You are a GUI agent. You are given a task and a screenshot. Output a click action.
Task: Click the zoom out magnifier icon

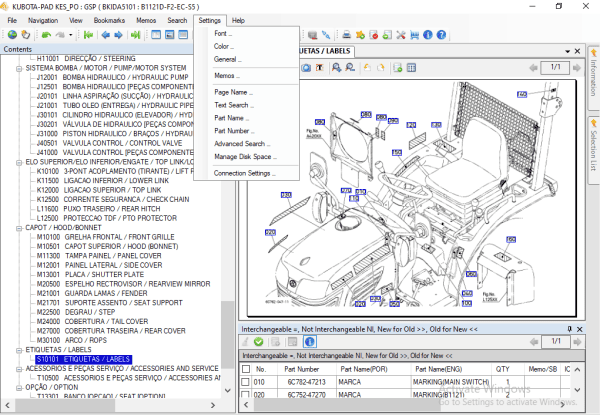coord(350,68)
